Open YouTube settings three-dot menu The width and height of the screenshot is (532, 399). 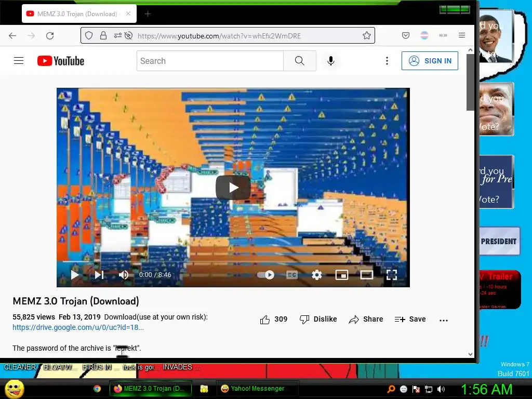[387, 61]
